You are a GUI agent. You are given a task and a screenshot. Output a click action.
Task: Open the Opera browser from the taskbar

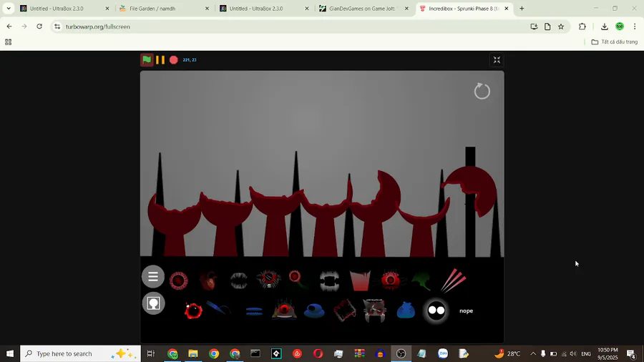[318, 353]
